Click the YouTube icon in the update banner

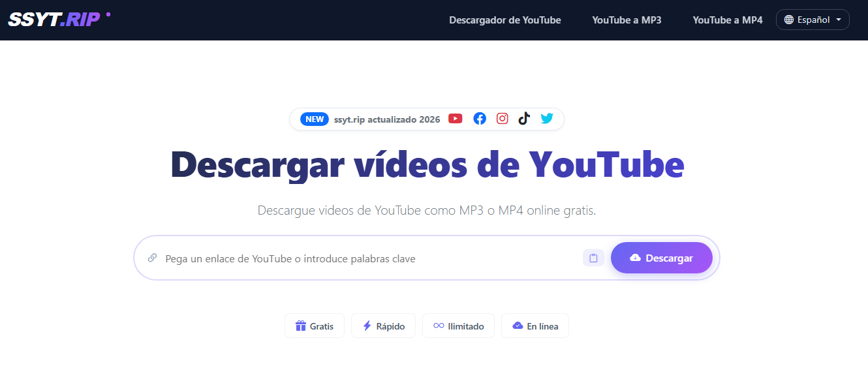point(456,119)
